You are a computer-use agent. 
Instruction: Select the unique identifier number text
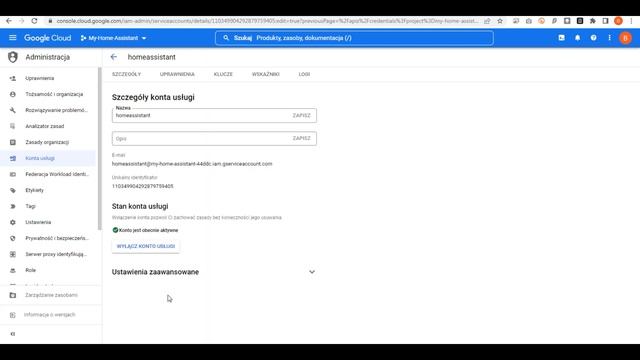coord(142,186)
